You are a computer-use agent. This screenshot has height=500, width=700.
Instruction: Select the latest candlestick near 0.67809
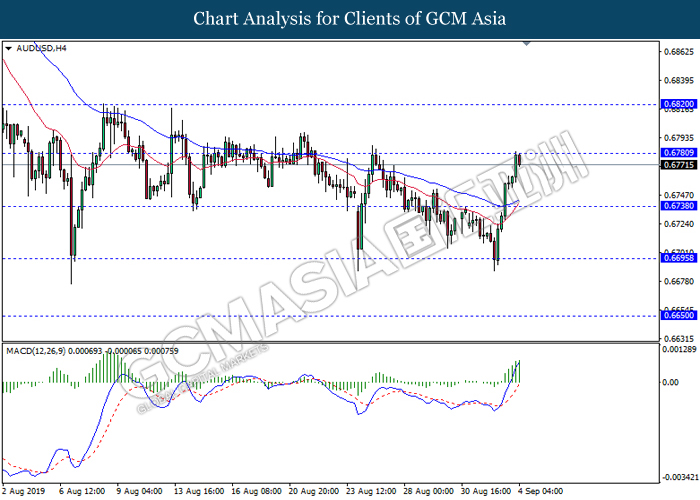519,159
